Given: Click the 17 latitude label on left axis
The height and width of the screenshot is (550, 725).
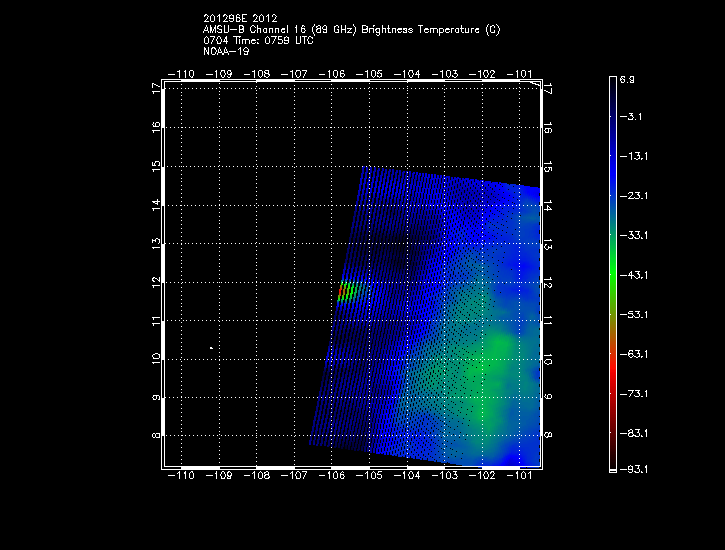Looking at the screenshot, I should point(155,88).
